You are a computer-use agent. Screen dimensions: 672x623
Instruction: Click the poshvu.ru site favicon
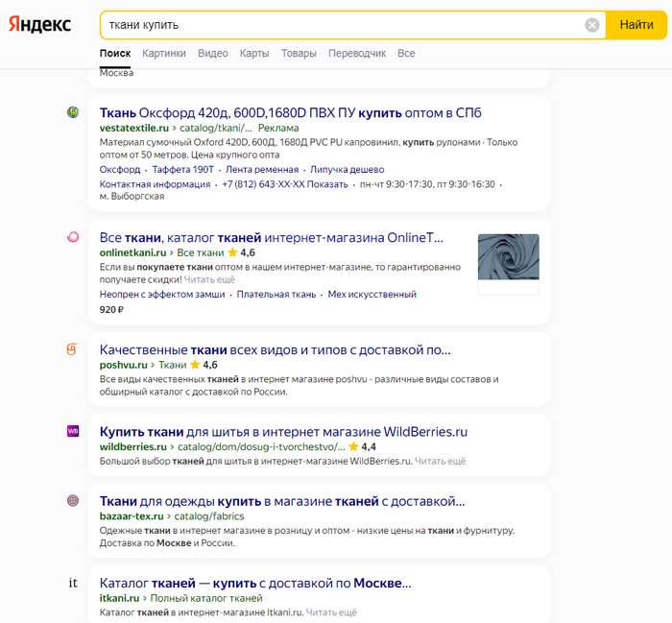pos(73,349)
